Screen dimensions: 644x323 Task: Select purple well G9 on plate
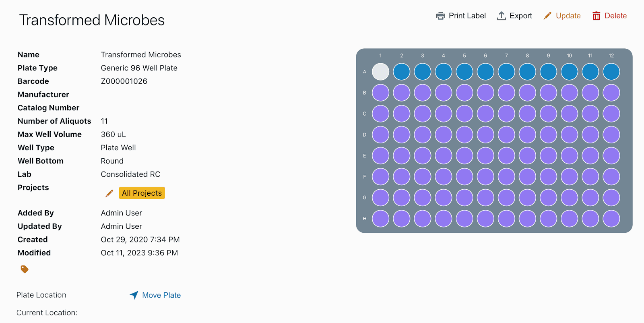548,198
